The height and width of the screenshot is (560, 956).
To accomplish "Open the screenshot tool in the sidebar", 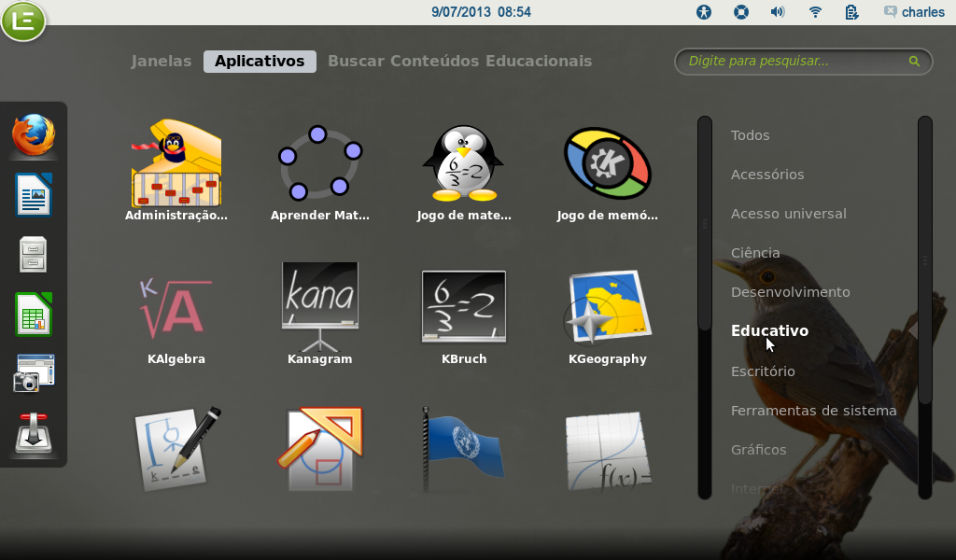I will point(33,373).
